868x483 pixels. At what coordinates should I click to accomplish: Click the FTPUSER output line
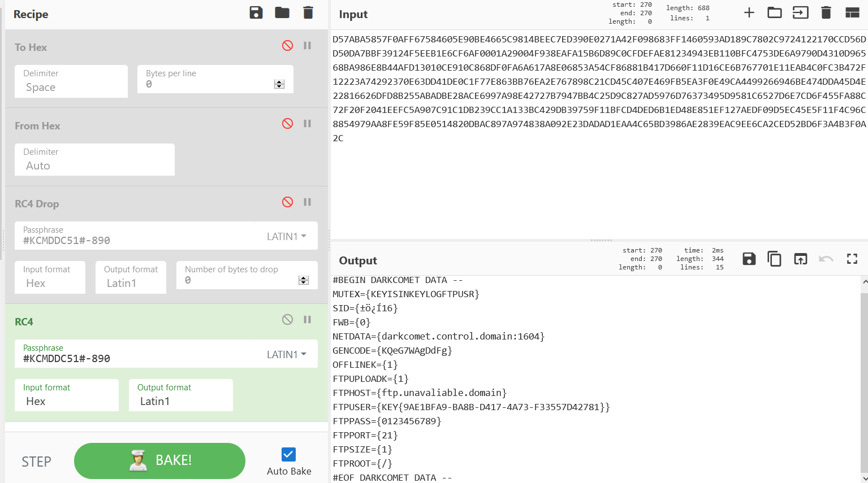click(x=471, y=407)
